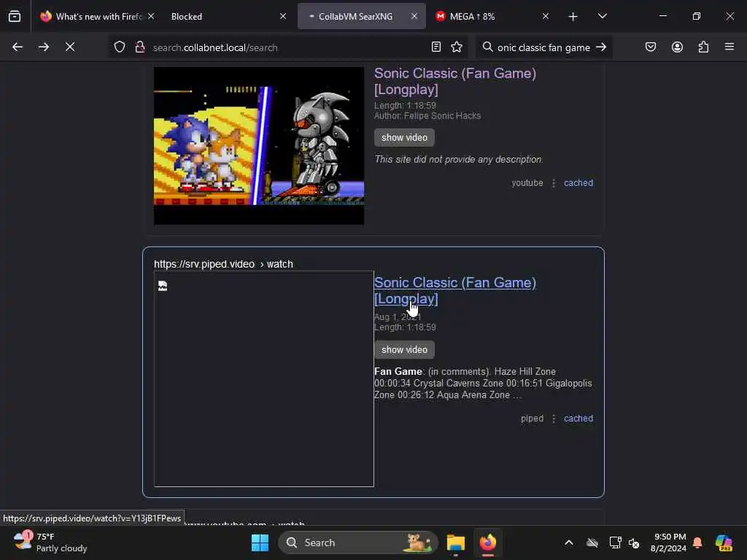Image resolution: width=747 pixels, height=560 pixels.
Task: Close the What's new with Firefox tab
Action: pyautogui.click(x=151, y=16)
